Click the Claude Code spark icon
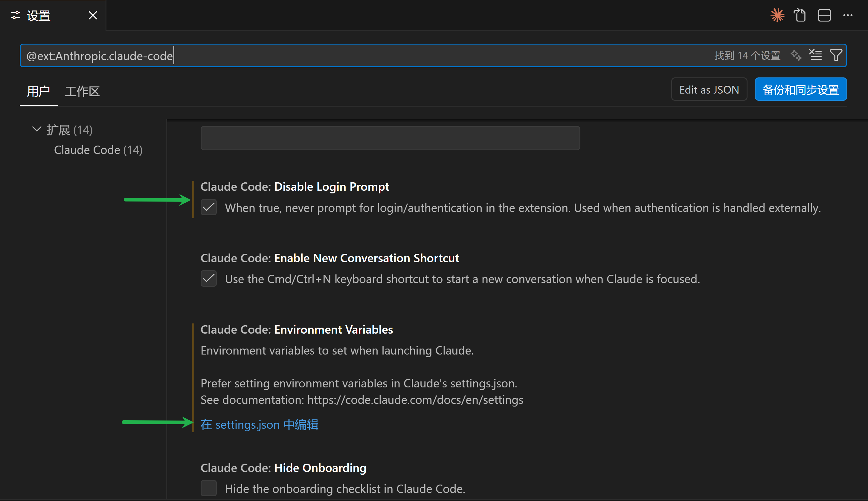Screen dimensions: 868x501 tap(777, 16)
